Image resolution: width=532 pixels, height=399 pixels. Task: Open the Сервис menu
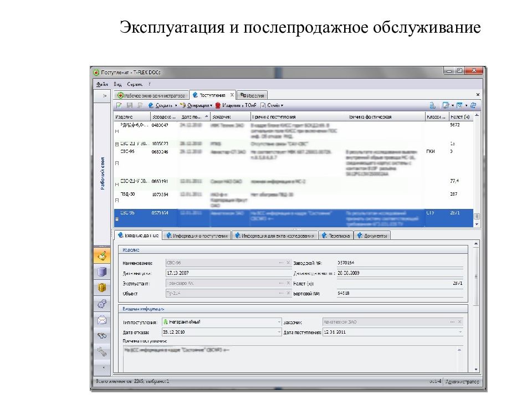point(135,84)
